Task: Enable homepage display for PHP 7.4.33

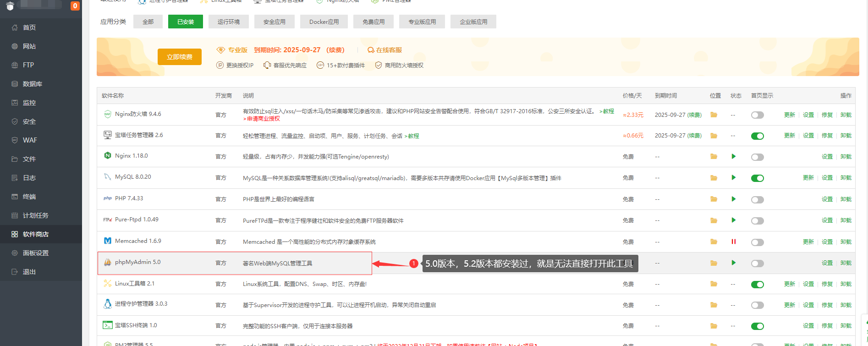Action: click(x=758, y=200)
